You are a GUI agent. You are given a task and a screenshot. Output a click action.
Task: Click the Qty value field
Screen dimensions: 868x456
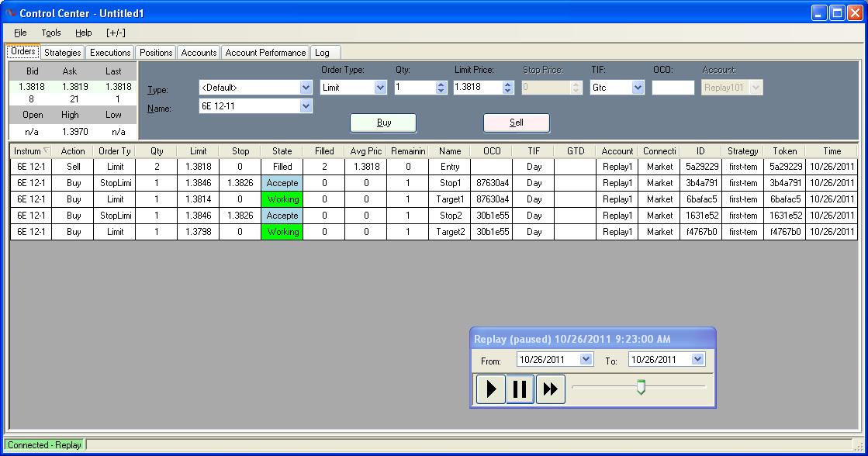[x=415, y=88]
